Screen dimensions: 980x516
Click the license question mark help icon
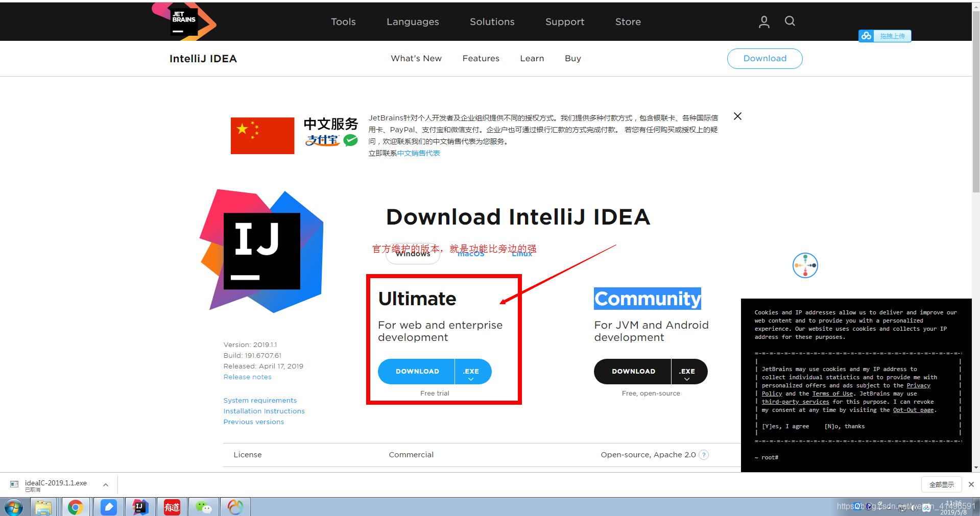click(x=704, y=455)
